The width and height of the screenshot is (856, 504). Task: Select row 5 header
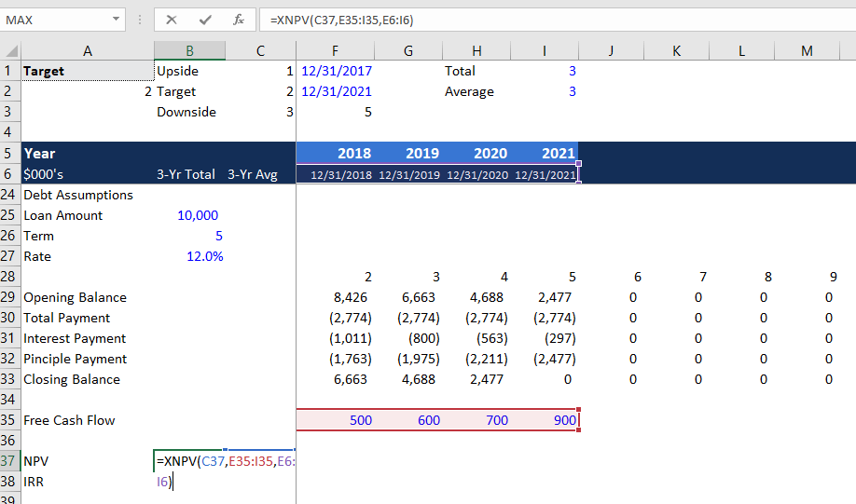pyautogui.click(x=10, y=153)
